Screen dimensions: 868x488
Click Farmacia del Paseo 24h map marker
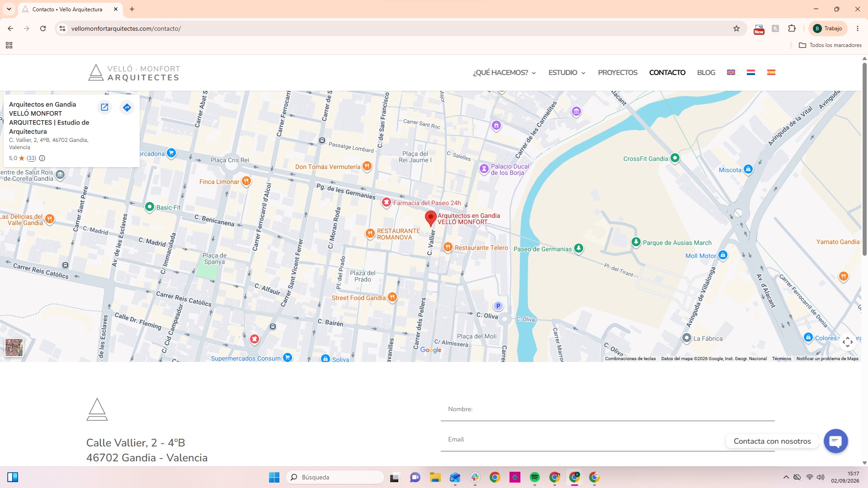tap(387, 202)
